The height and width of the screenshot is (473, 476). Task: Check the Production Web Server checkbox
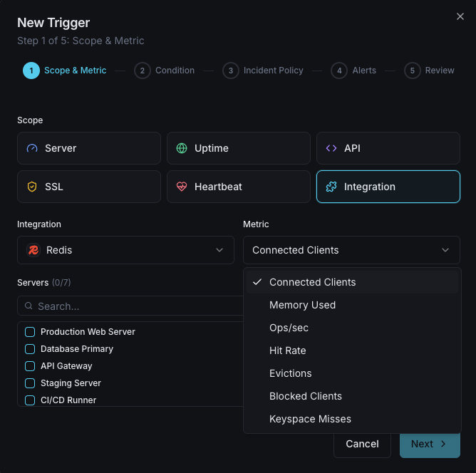[x=30, y=332]
